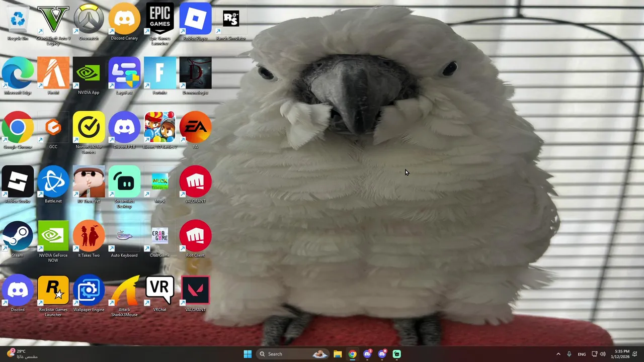Image resolution: width=644 pixels, height=362 pixels.
Task: Select the It Takes Two shortcut
Action: tap(89, 240)
